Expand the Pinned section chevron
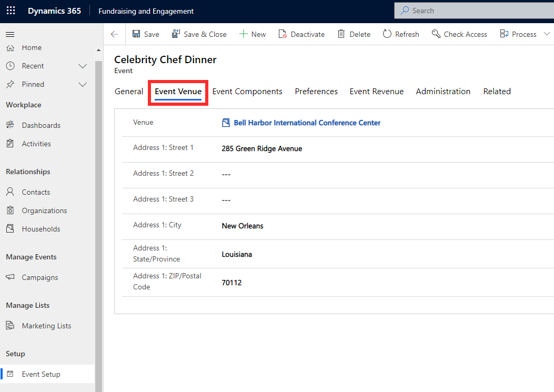 pos(83,85)
